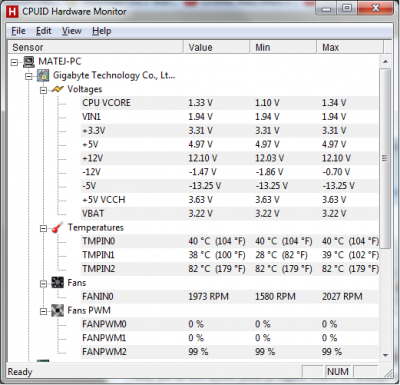
Task: Collapse the MATEJ-PC tree node
Action: click(14, 62)
